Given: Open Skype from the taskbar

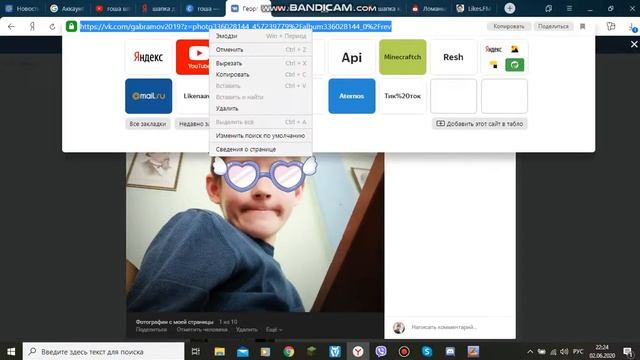Looking at the screenshot, I should pos(427,351).
